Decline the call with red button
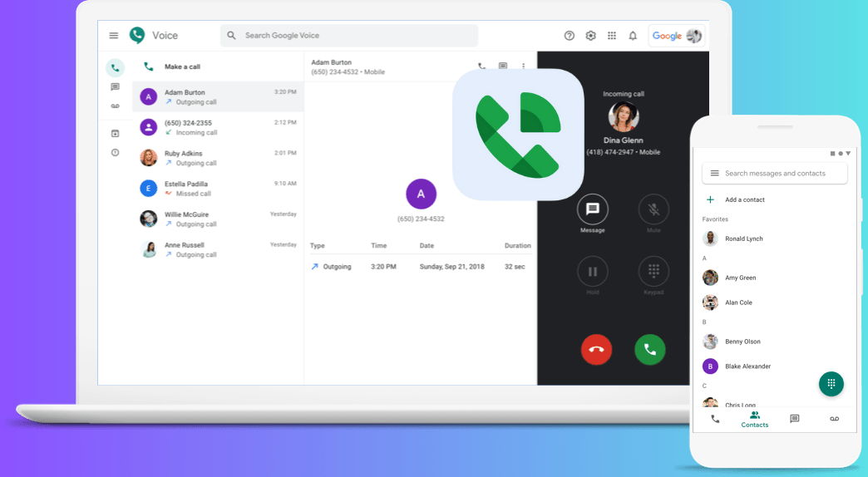Screen dimensions: 868x477 (x=596, y=350)
